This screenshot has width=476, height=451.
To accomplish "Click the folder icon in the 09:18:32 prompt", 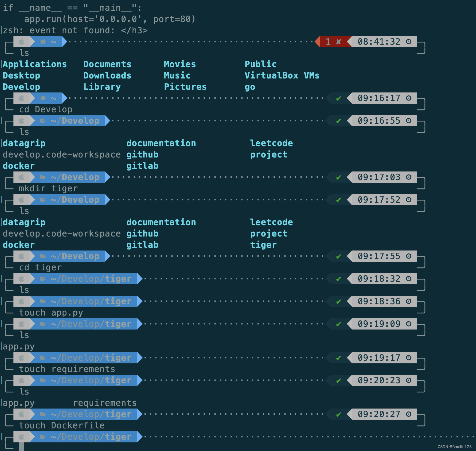I will pyautogui.click(x=43, y=279).
